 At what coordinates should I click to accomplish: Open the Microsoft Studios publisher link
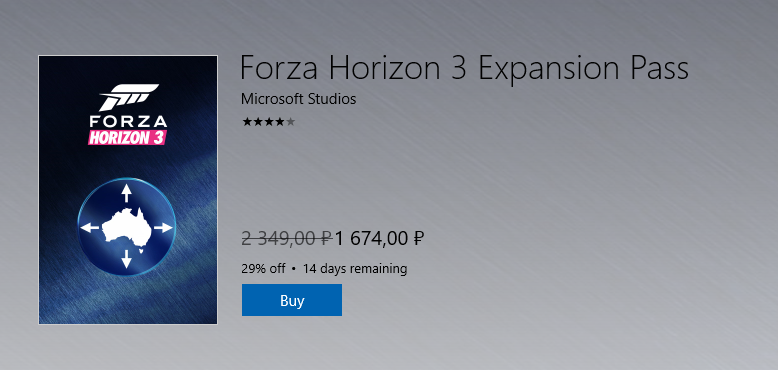point(299,99)
